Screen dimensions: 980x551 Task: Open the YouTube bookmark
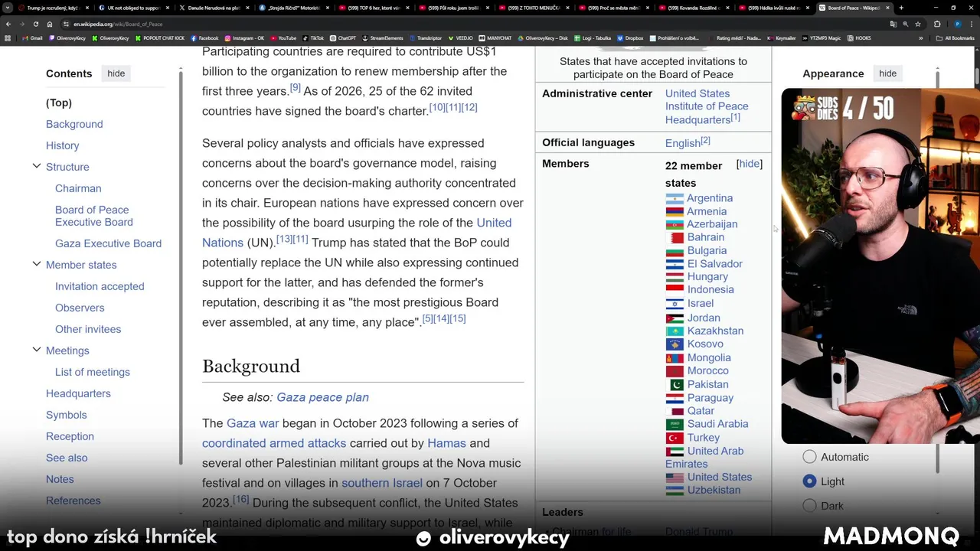point(283,37)
